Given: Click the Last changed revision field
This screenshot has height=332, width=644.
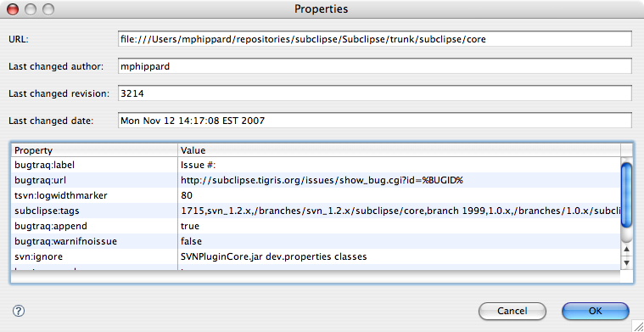Looking at the screenshot, I should pos(374,93).
